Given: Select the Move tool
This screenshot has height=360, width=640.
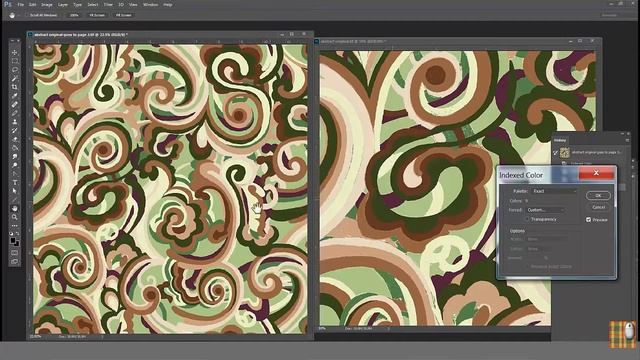Looking at the screenshot, I should tap(15, 52).
